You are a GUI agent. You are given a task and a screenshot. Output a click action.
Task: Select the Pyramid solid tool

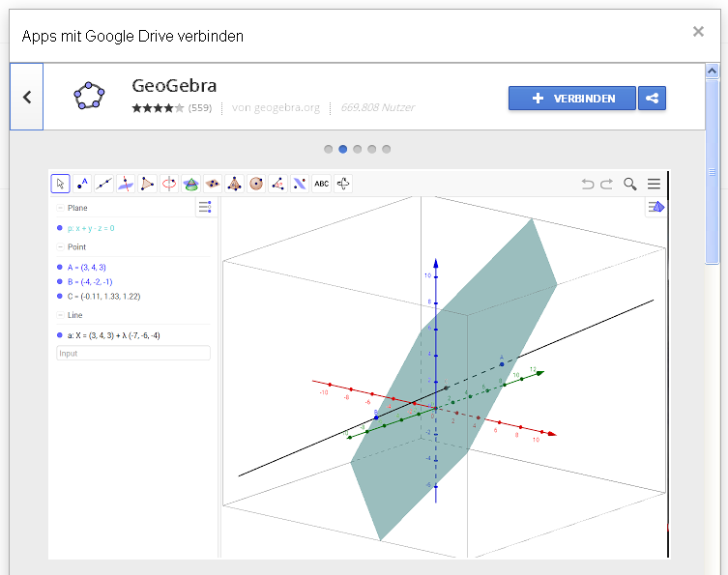[x=234, y=184]
